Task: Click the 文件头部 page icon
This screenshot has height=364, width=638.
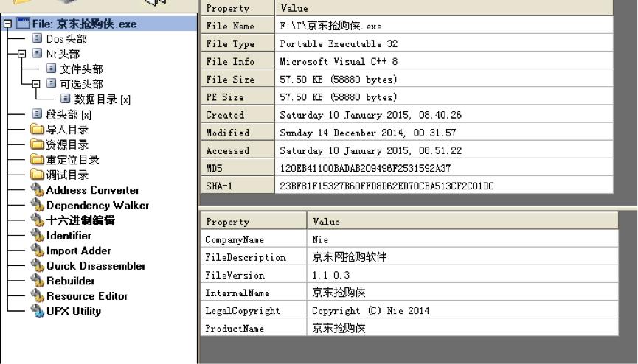Action: pyautogui.click(x=52, y=69)
